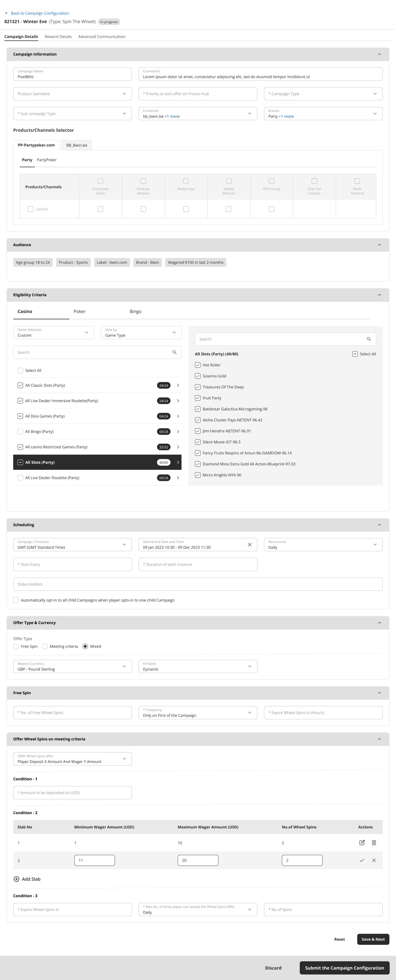This screenshot has height=980, width=396.
Task: Expand All Dice Games (Party) with the arrow
Action: pos(178,416)
